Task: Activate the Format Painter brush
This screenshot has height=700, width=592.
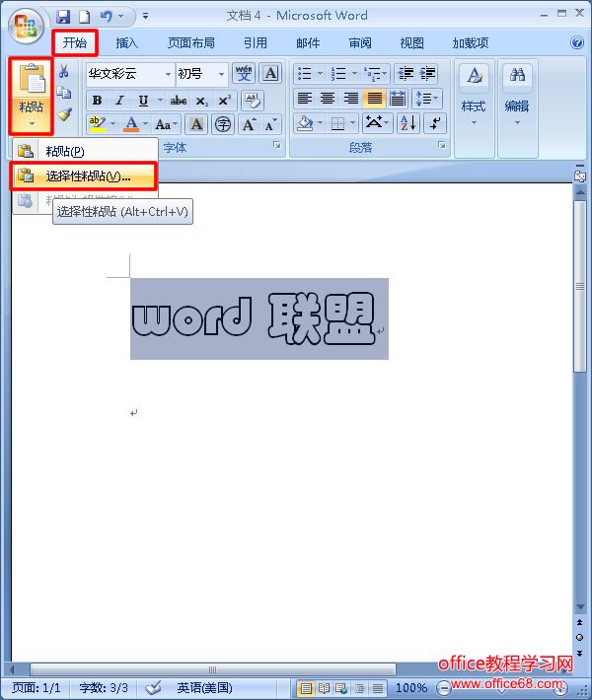Action: (x=65, y=113)
